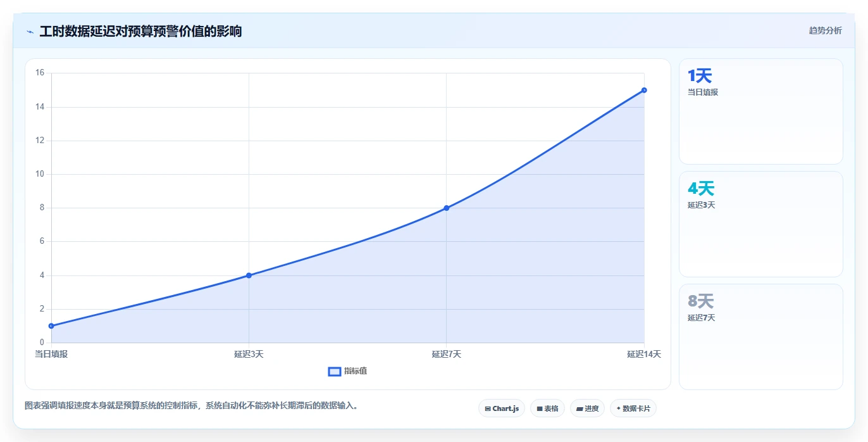Click the caption starting 图表强调填报速度

[192, 405]
